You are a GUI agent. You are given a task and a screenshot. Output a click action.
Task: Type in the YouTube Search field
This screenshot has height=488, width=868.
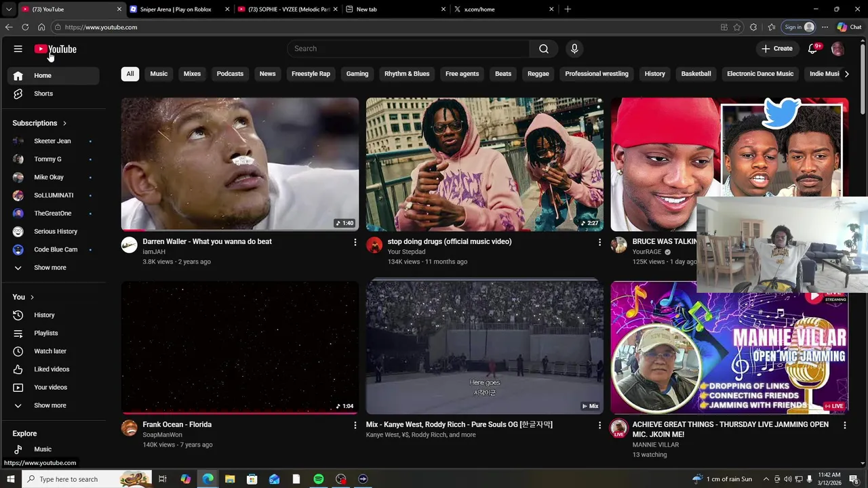(x=408, y=49)
